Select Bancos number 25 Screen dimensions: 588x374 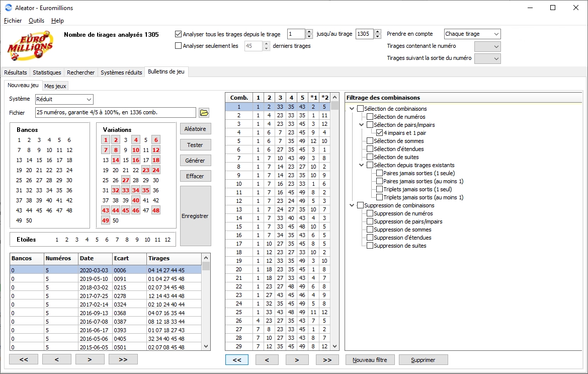coord(19,180)
